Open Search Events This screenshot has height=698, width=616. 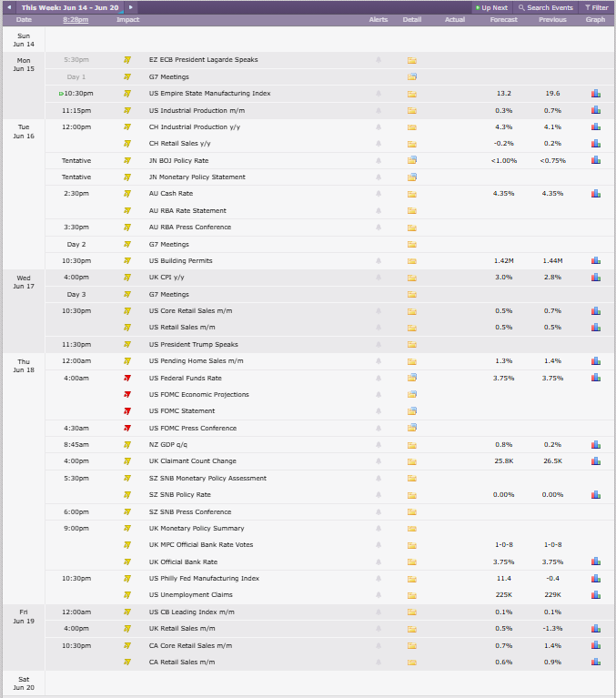[546, 7]
